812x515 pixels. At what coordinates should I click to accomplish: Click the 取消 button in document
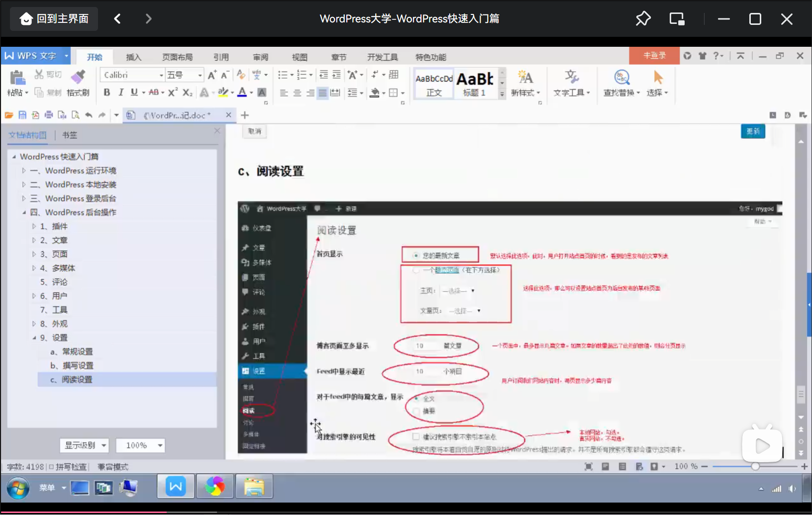(255, 131)
